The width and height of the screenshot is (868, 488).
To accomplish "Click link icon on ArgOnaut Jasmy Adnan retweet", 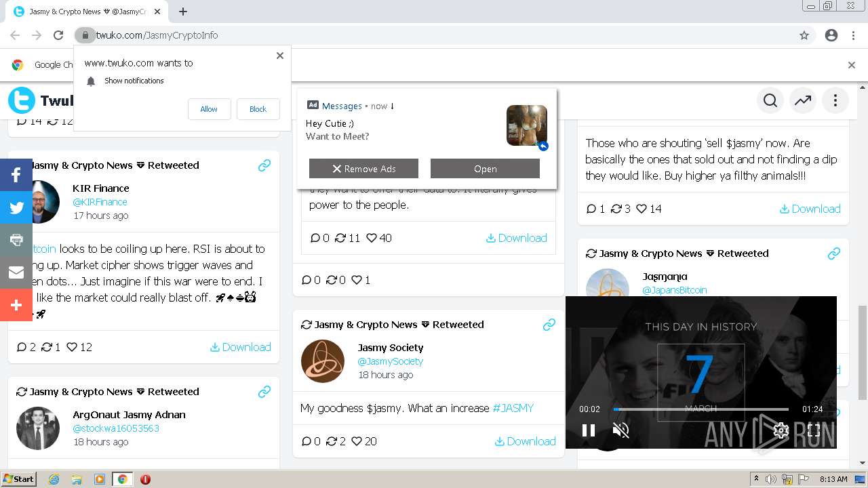I will [x=264, y=392].
